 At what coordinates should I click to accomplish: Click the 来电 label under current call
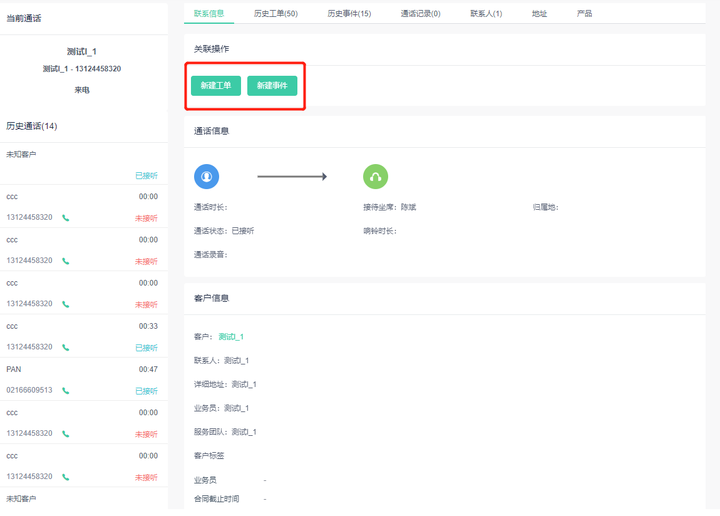click(82, 90)
